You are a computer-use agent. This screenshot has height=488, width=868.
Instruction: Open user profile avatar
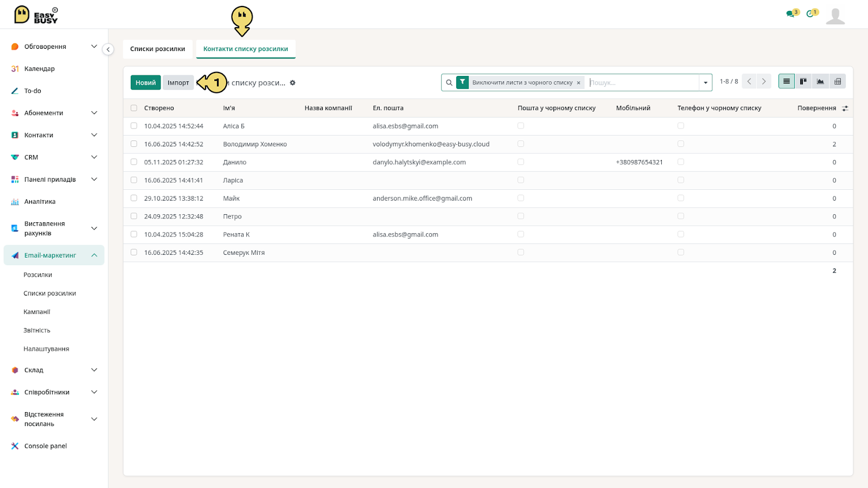[835, 16]
